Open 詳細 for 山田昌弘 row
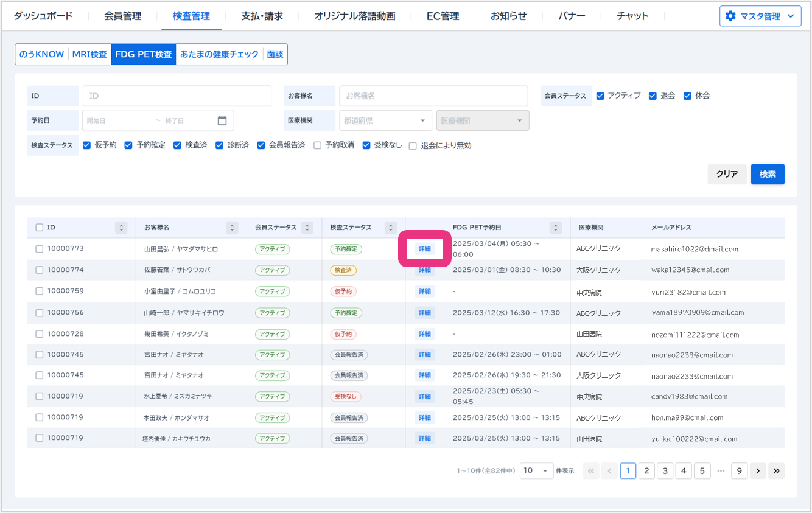 point(424,249)
